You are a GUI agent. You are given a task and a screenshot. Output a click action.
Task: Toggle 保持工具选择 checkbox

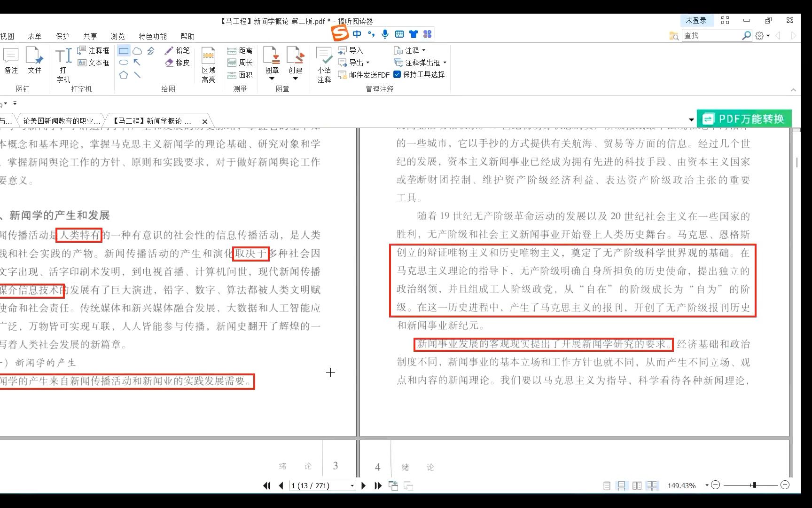tap(397, 74)
